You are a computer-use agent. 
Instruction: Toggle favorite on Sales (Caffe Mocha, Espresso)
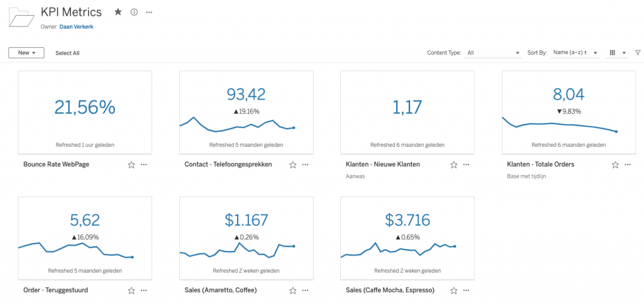[453, 290]
